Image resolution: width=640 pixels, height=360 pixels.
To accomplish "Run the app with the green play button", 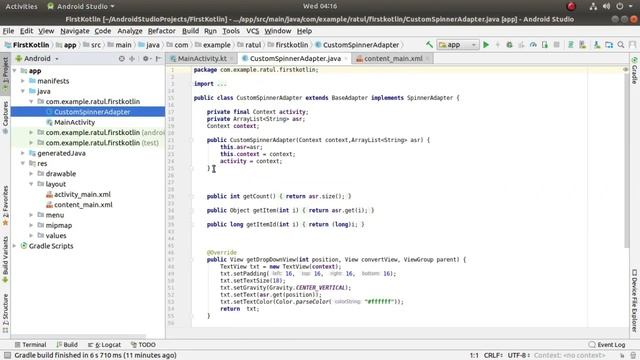I will click(486, 44).
